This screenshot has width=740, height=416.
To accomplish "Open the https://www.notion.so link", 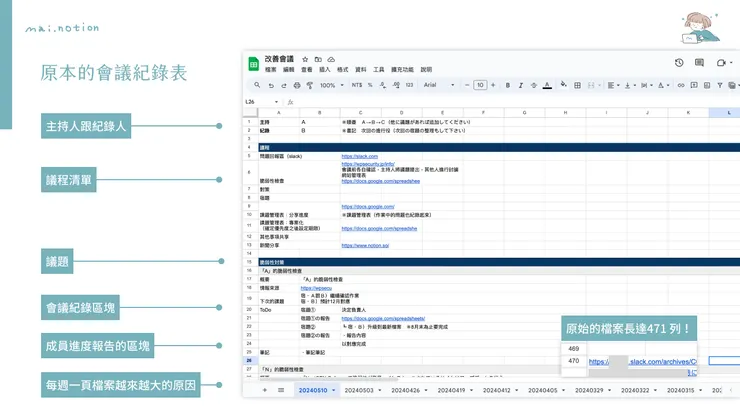I will pos(365,246).
